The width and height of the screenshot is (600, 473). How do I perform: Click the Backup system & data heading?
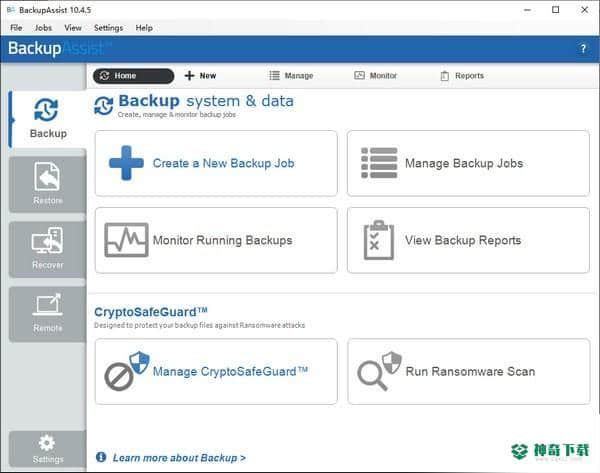[x=206, y=101]
